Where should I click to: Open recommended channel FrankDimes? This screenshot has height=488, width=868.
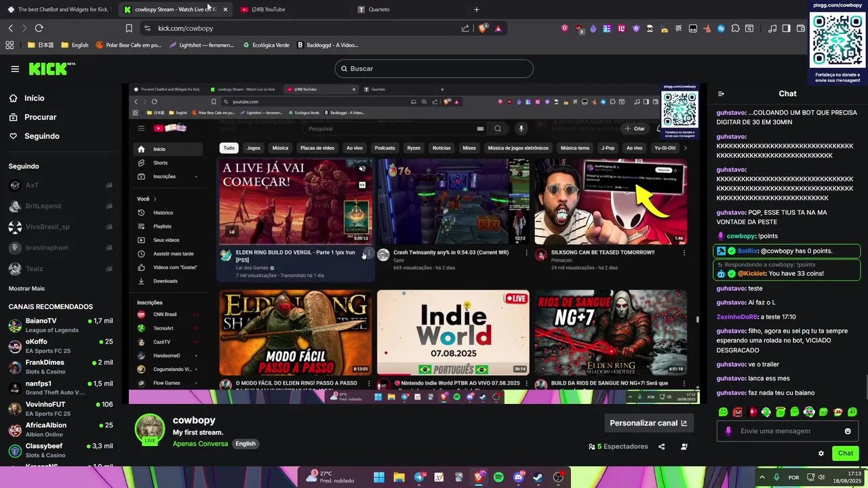[x=60, y=367]
